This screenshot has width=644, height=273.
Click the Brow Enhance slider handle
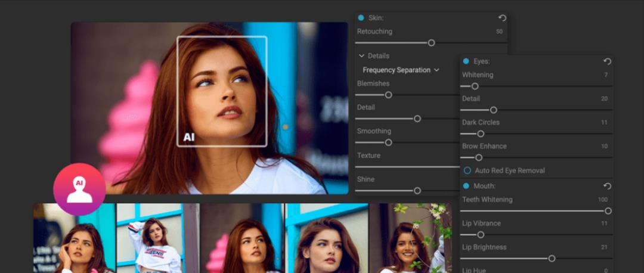pyautogui.click(x=478, y=157)
